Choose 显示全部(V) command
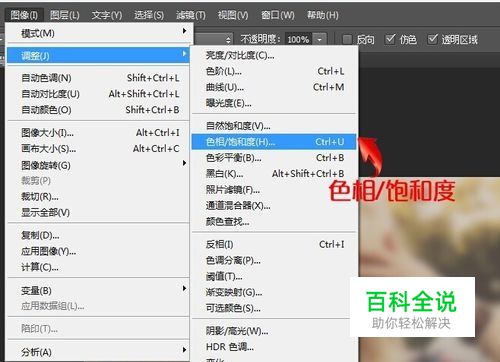The height and width of the screenshot is (362, 500). [98, 212]
